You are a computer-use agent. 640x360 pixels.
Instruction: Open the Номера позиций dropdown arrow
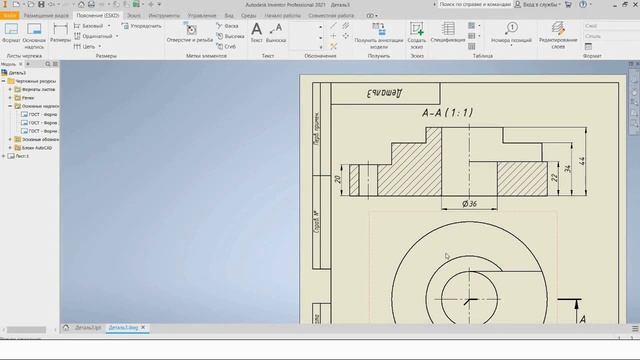(x=511, y=45)
